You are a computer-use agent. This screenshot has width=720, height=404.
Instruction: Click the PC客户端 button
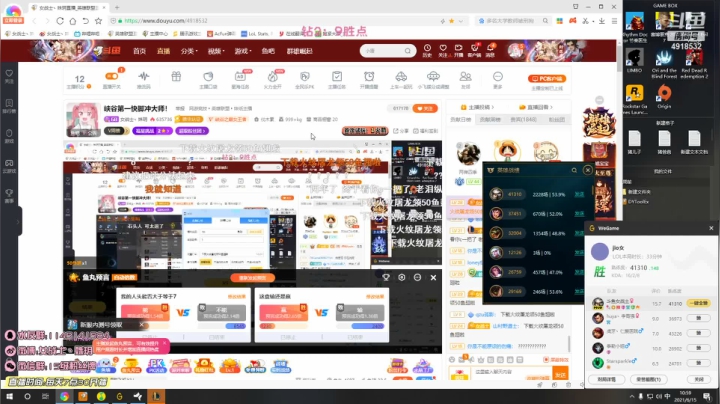pos(547,79)
